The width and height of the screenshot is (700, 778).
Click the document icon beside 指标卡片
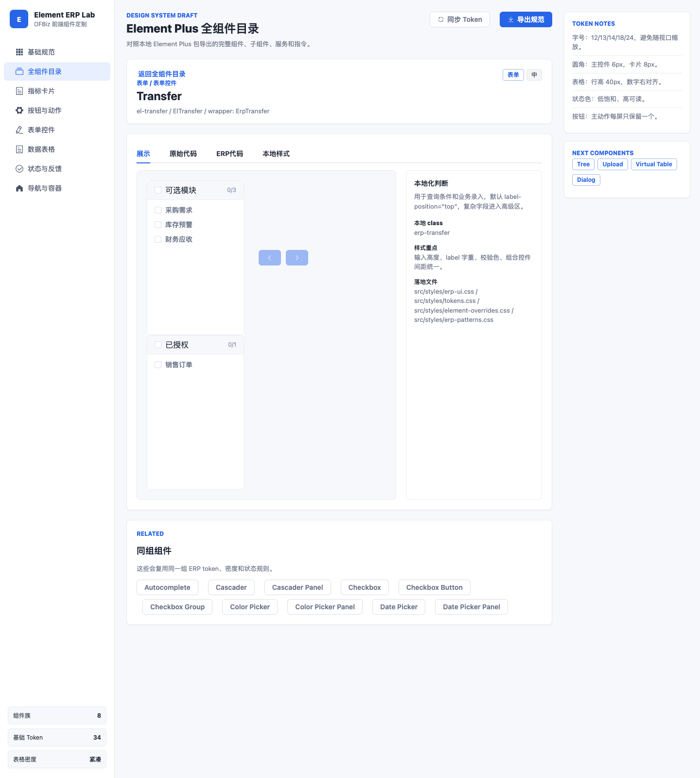pos(19,91)
